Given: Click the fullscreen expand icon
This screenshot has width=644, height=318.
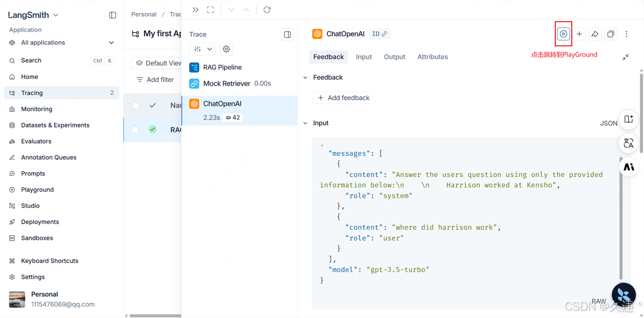Looking at the screenshot, I should (x=211, y=10).
